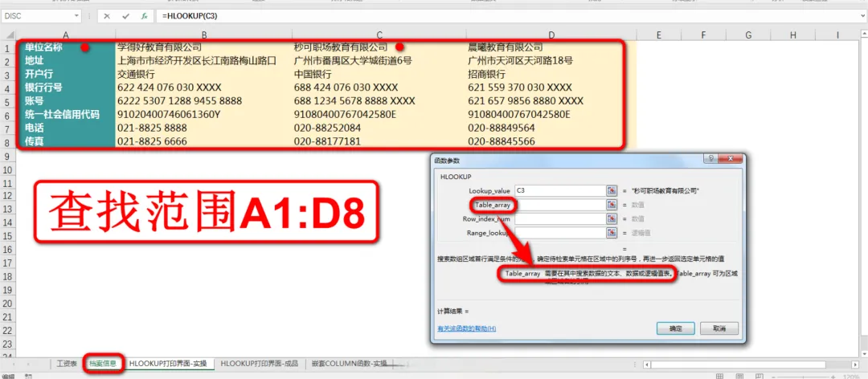Select column C header
The image size is (868, 379).
click(379, 35)
